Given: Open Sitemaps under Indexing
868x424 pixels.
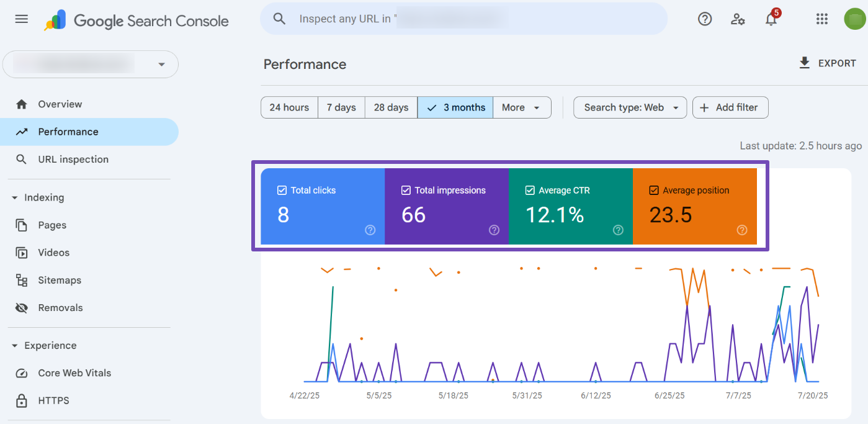Looking at the screenshot, I should coord(90,280).
